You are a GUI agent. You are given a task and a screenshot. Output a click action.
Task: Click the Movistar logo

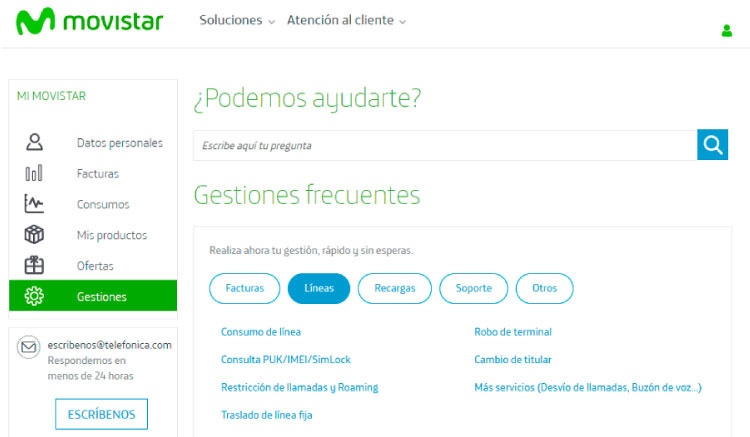click(x=89, y=22)
